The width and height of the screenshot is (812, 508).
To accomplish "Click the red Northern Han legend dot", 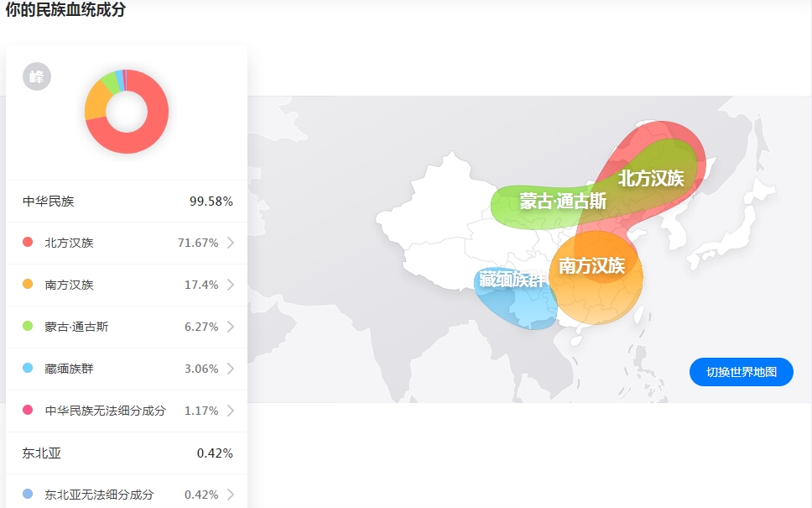I will pos(28,243).
